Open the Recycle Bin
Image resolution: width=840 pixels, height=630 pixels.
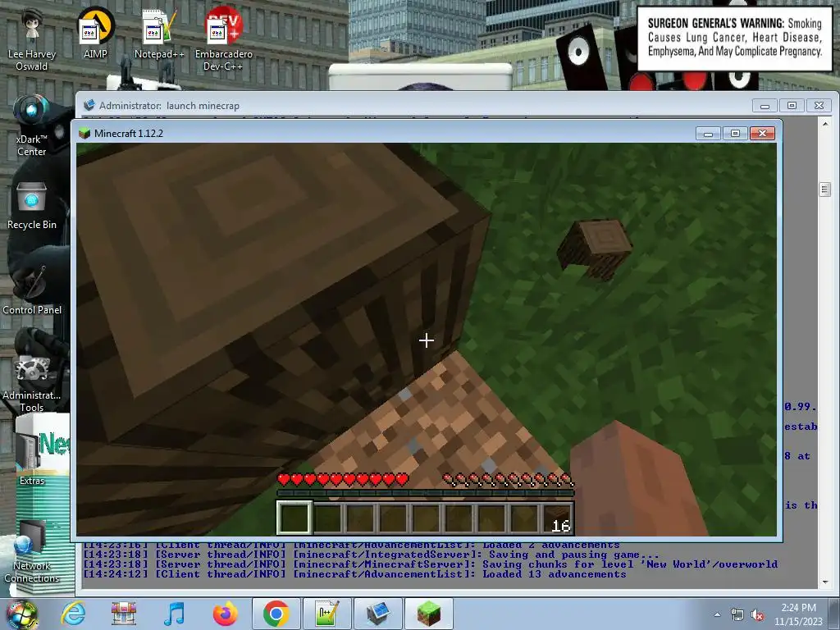click(32, 206)
